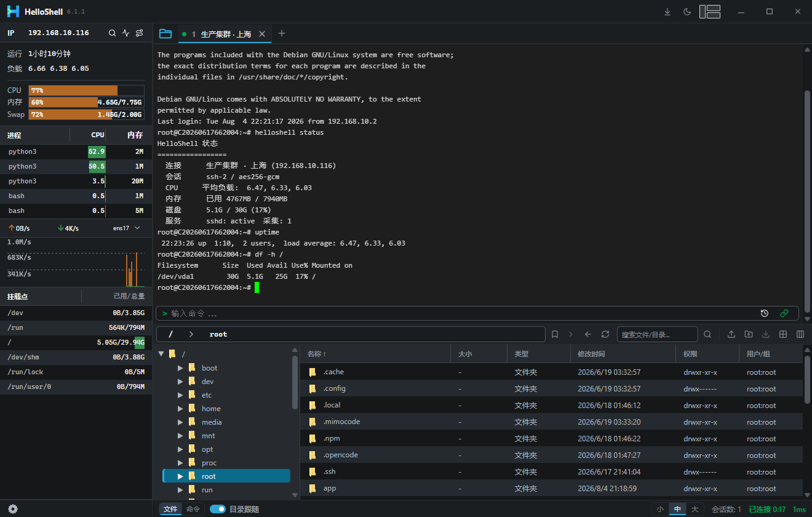Viewport: 812px width, 517px height.
Task: Click the bookmark icon in the file toolbar
Action: (555, 334)
